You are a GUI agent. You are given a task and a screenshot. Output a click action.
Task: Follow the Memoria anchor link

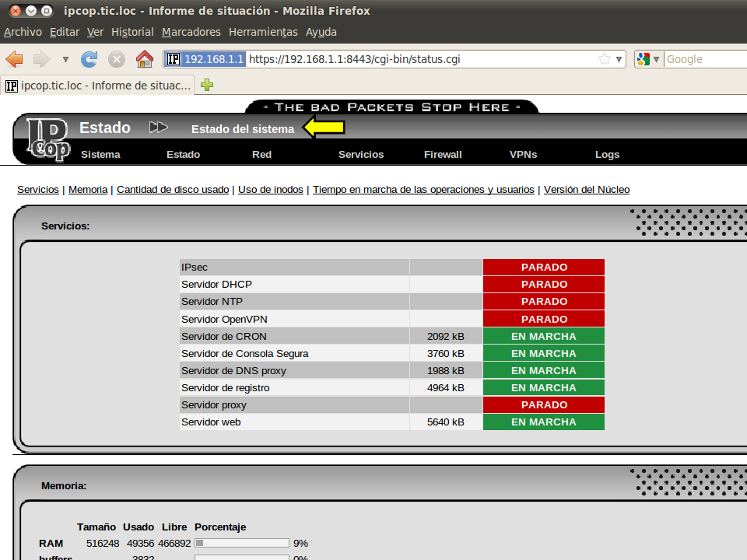88,189
